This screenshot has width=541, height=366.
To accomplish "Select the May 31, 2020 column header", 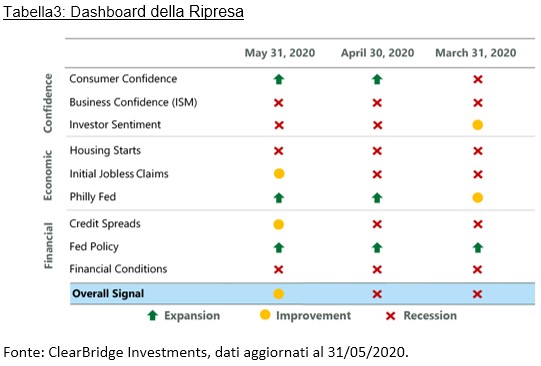I will point(280,53).
